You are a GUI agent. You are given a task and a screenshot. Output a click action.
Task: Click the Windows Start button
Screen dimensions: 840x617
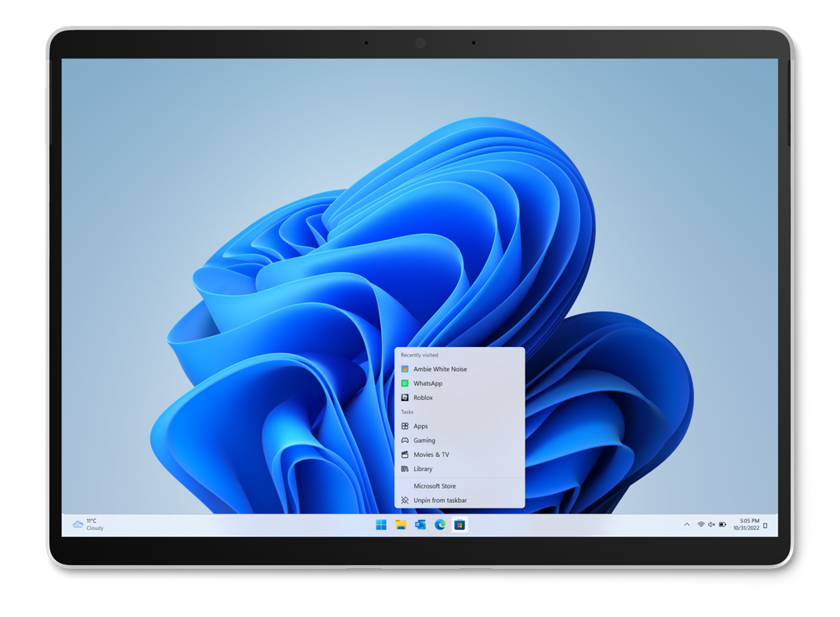[381, 525]
